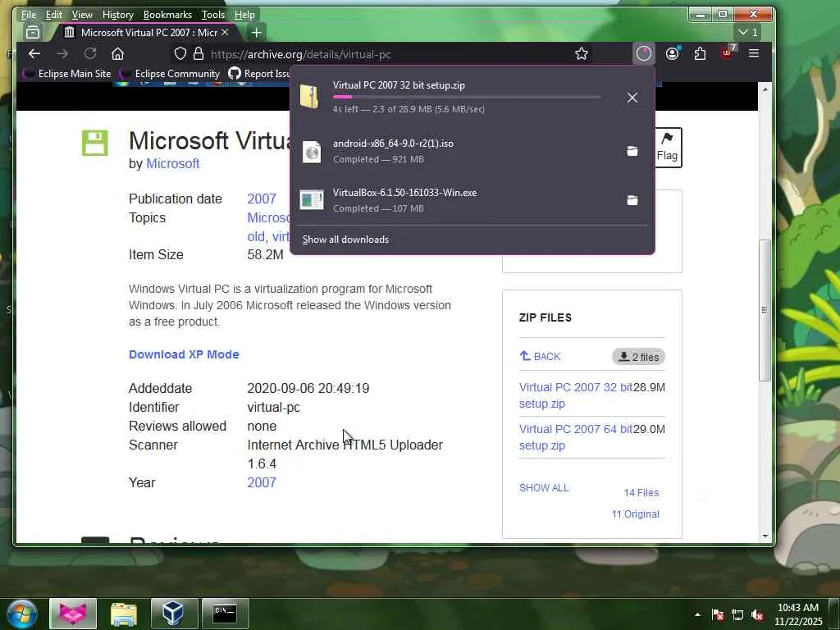Open the History menu

tap(117, 15)
